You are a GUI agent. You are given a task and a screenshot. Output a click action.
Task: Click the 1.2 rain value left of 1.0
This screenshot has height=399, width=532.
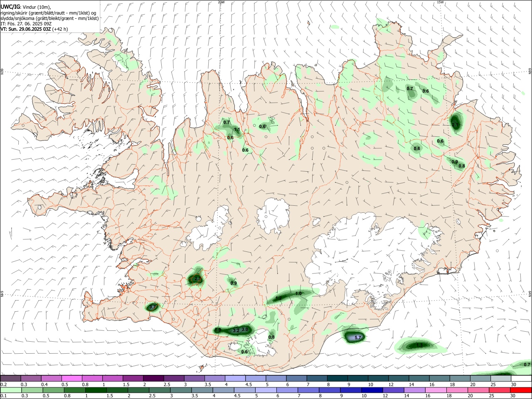279,298
